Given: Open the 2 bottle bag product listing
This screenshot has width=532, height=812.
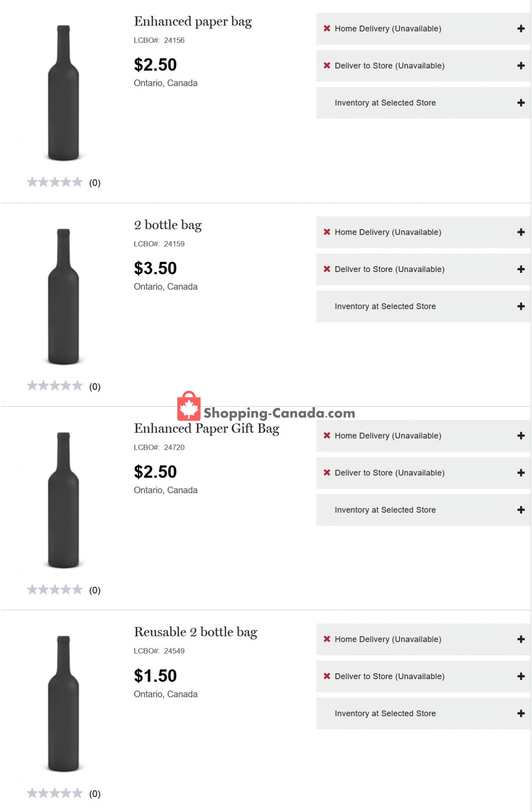Looking at the screenshot, I should coord(168,225).
